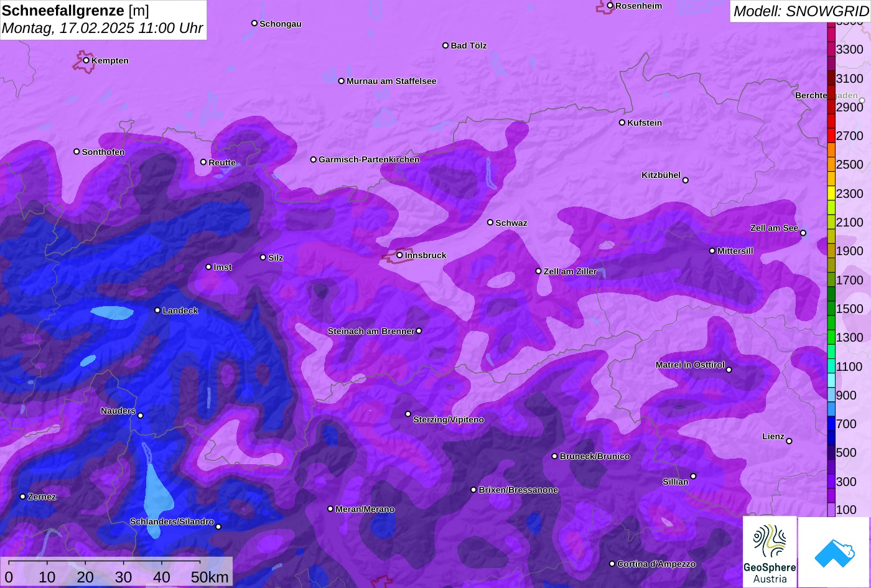The height and width of the screenshot is (588, 871).
Task: Click the Kitzbühel location dot
Action: click(685, 180)
